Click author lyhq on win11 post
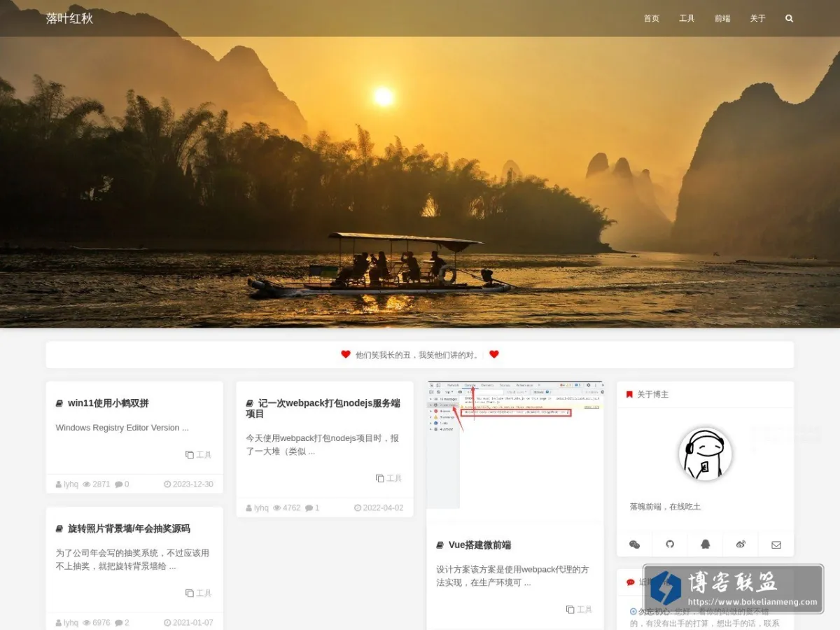The image size is (840, 630). (67, 484)
